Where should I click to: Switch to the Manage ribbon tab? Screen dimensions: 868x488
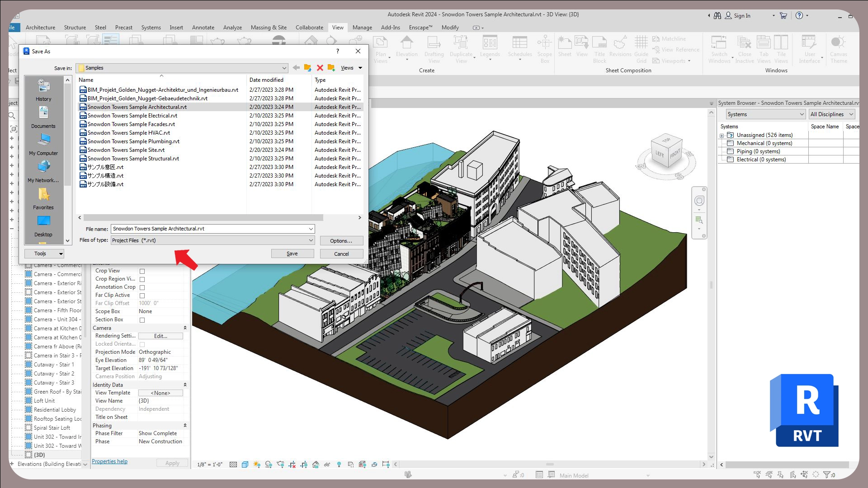tap(362, 28)
